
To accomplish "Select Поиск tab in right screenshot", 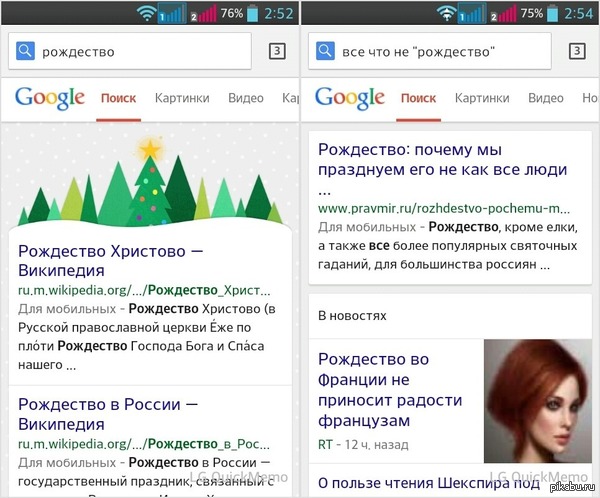I will (419, 98).
